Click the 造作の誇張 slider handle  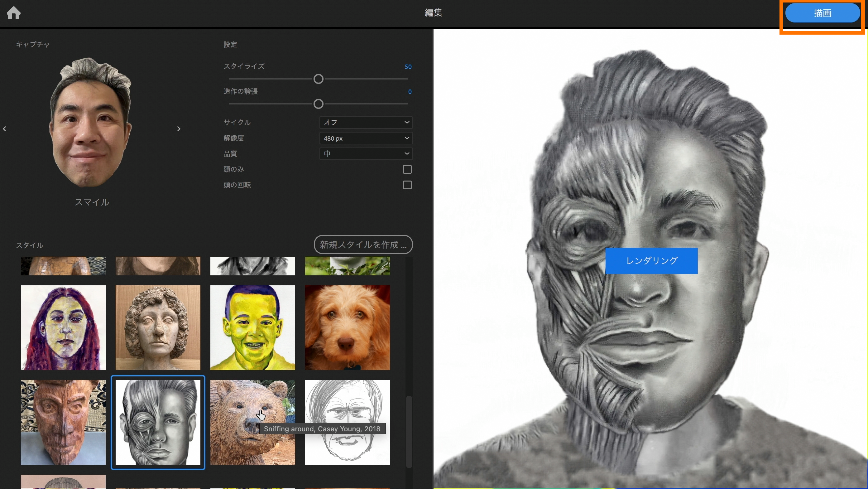click(x=318, y=104)
